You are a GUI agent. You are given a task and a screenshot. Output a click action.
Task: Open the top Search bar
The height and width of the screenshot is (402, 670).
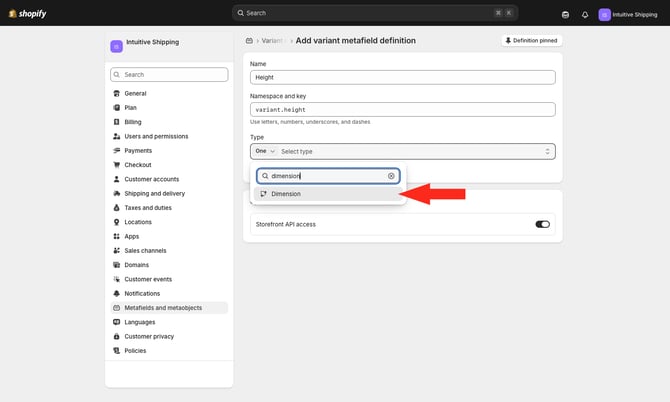(375, 13)
